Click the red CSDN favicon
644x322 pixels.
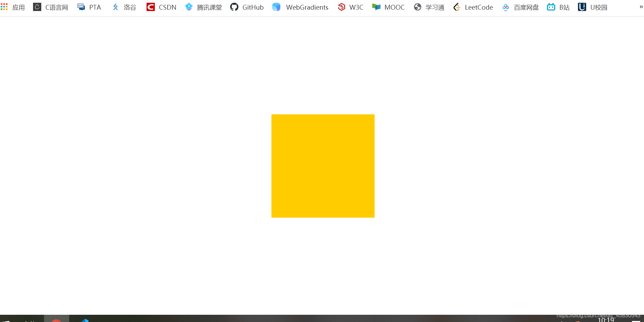pos(150,7)
